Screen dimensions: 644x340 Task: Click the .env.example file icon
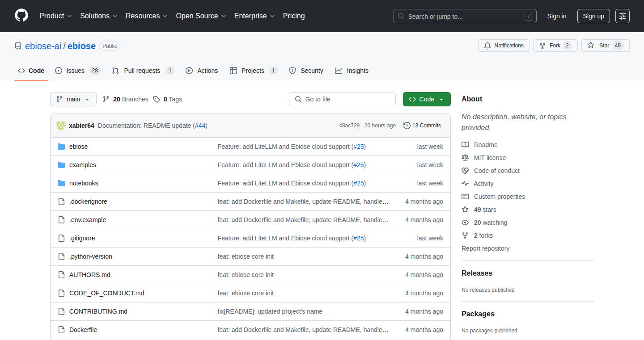(61, 220)
